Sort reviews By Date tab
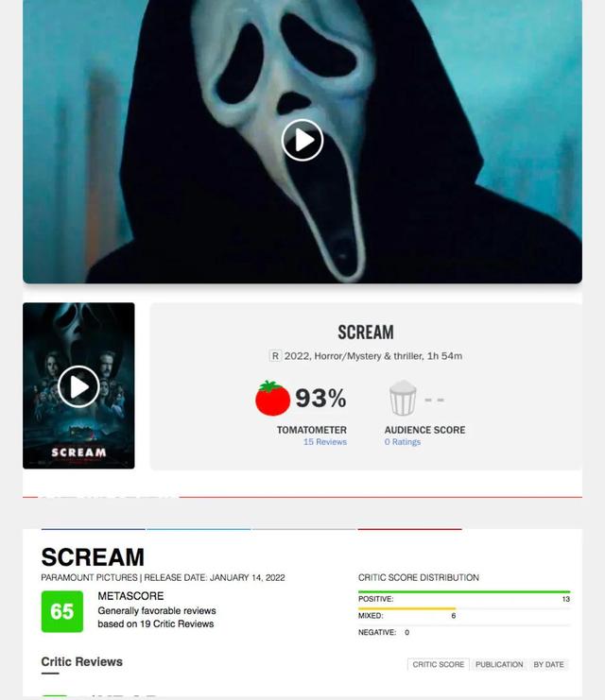The width and height of the screenshot is (605, 700). 548,664
